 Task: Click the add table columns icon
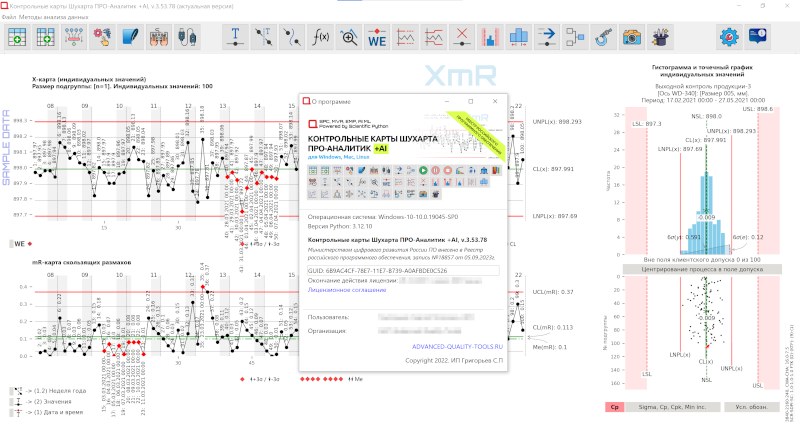pyautogui.click(x=45, y=37)
